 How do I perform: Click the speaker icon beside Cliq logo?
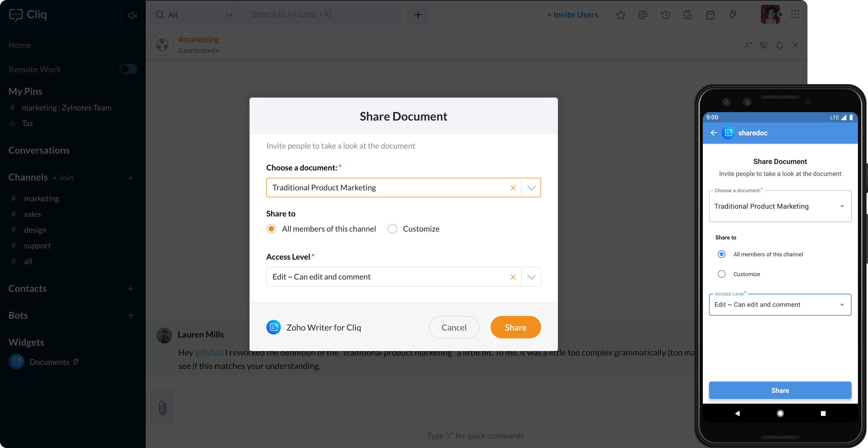click(x=132, y=15)
